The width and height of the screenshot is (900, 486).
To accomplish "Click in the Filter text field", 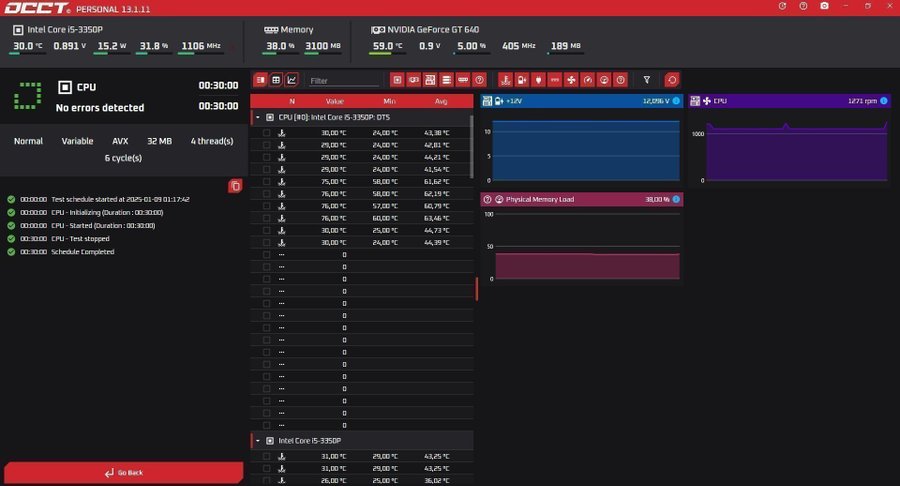I will tap(343, 81).
